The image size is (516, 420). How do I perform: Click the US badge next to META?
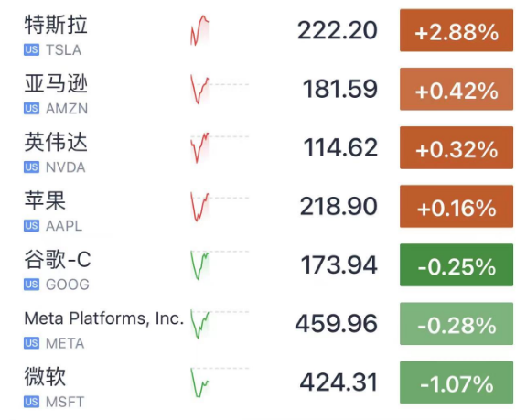[x=32, y=343]
